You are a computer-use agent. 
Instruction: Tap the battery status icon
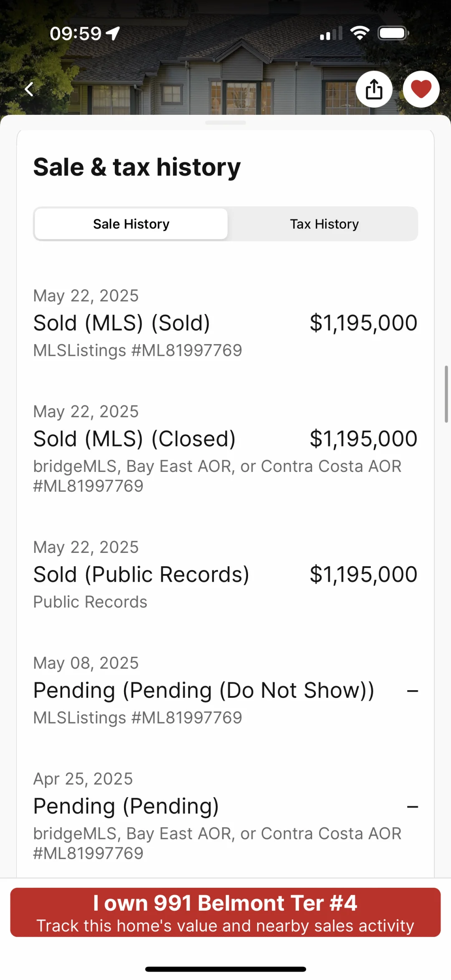[x=393, y=33]
